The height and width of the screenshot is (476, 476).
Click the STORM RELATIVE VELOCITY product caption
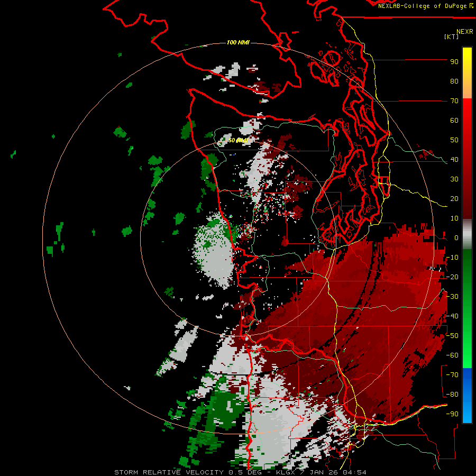tap(169, 472)
